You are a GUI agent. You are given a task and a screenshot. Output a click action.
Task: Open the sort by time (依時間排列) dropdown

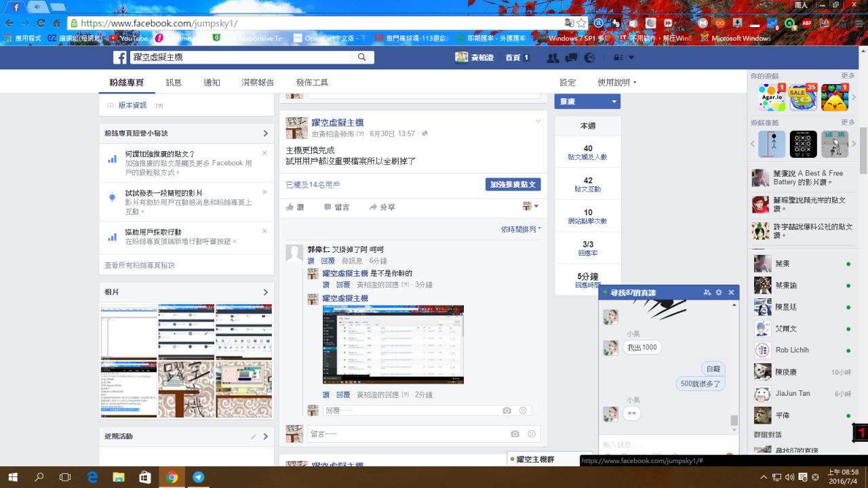pyautogui.click(x=521, y=229)
